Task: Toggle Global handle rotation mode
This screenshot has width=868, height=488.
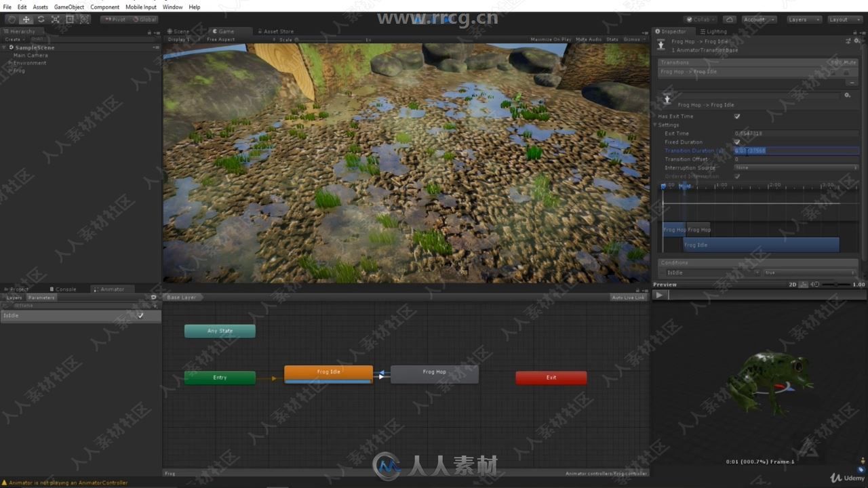Action: [144, 20]
